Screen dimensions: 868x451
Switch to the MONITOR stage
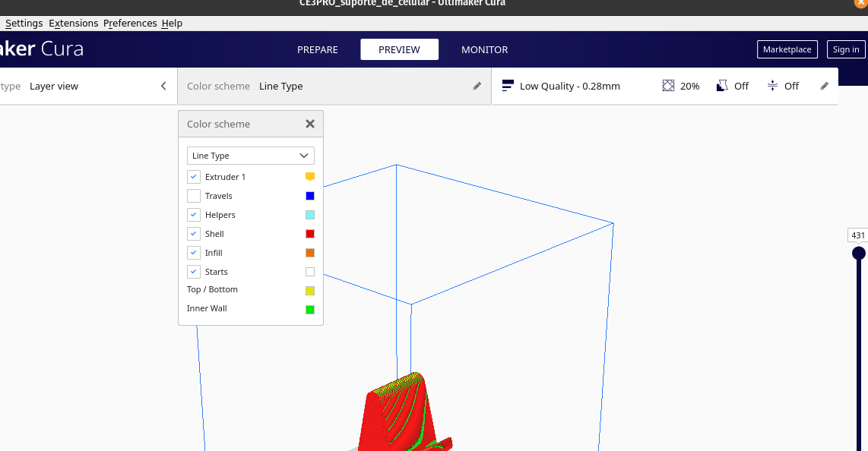pos(484,50)
